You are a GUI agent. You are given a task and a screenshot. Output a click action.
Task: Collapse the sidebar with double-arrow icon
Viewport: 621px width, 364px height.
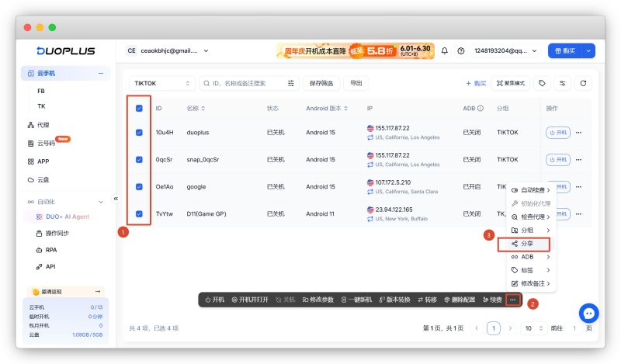116,199
